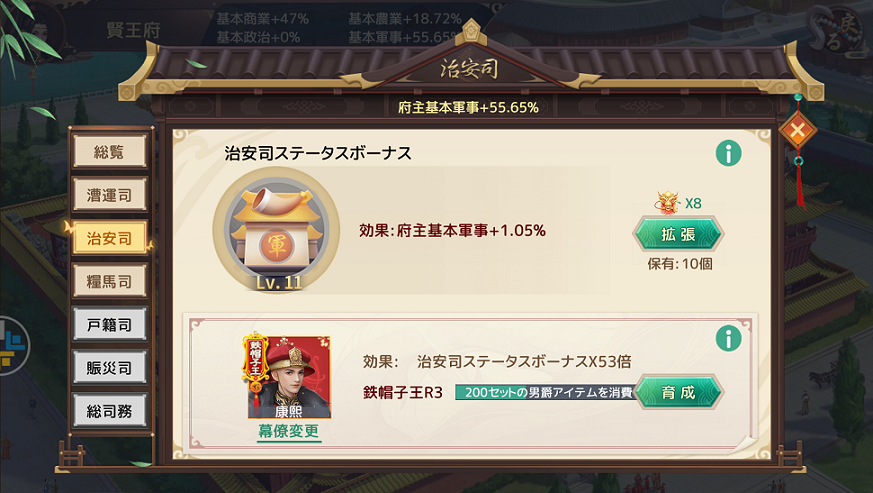Open info icon in 幕僚 effect panel
The height and width of the screenshot is (493, 873).
click(728, 338)
